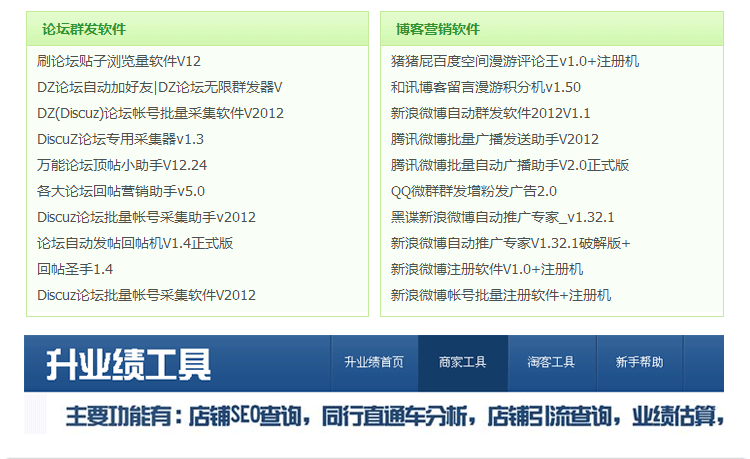750x459 pixels.
Task: Open 新浪微博自动群发软件2012V1.1
Action: tap(490, 113)
